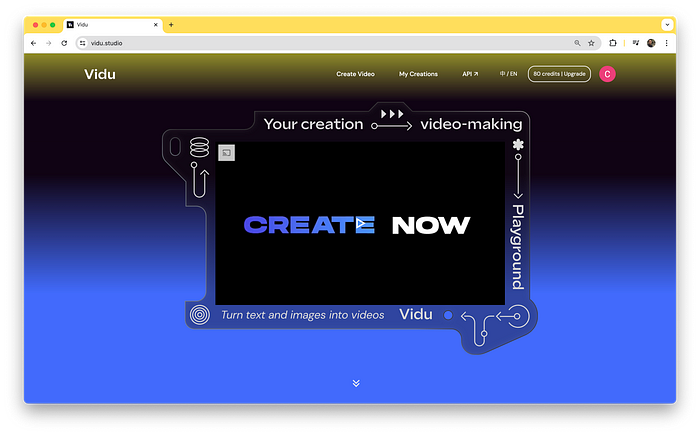The image size is (700, 435).
Task: Go forward in browser history
Action: (49, 43)
